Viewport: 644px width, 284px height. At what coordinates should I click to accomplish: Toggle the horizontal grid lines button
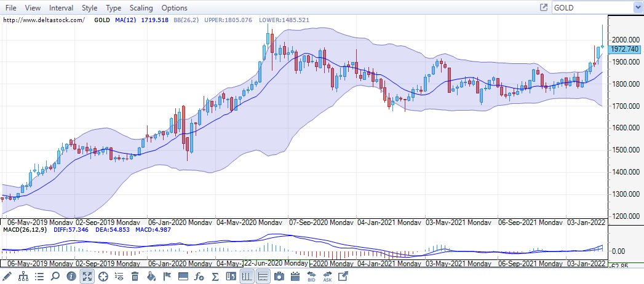263,276
